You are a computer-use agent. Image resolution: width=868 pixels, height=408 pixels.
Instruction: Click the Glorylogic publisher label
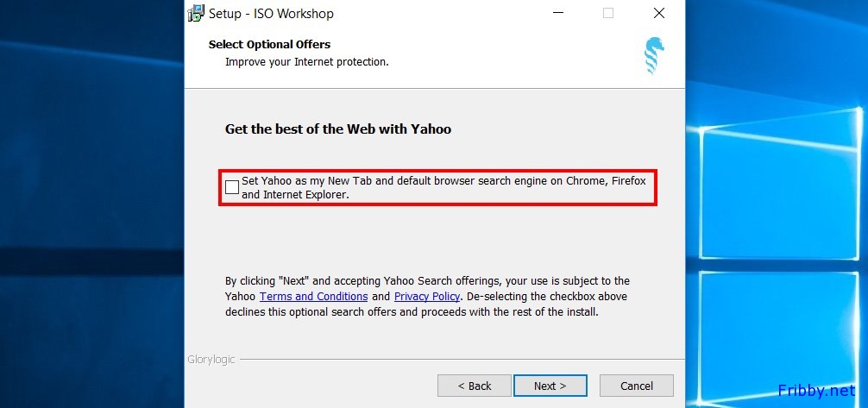(x=211, y=360)
